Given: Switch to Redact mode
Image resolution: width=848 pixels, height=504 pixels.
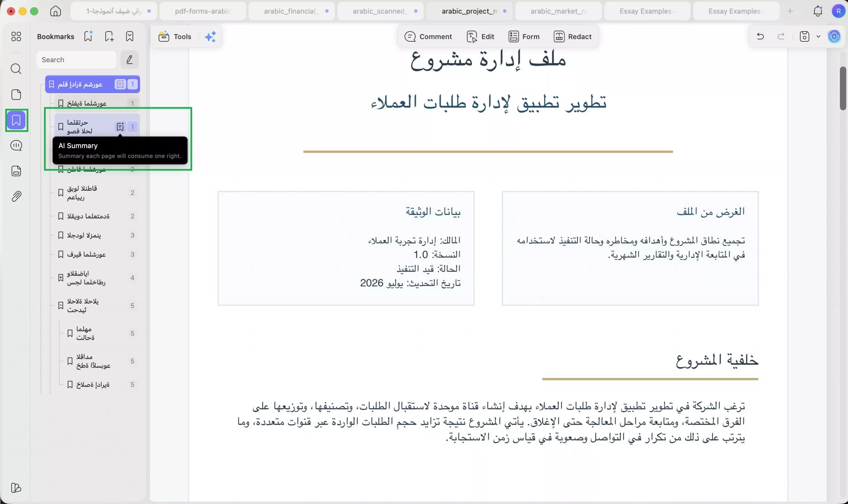Looking at the screenshot, I should 573,36.
